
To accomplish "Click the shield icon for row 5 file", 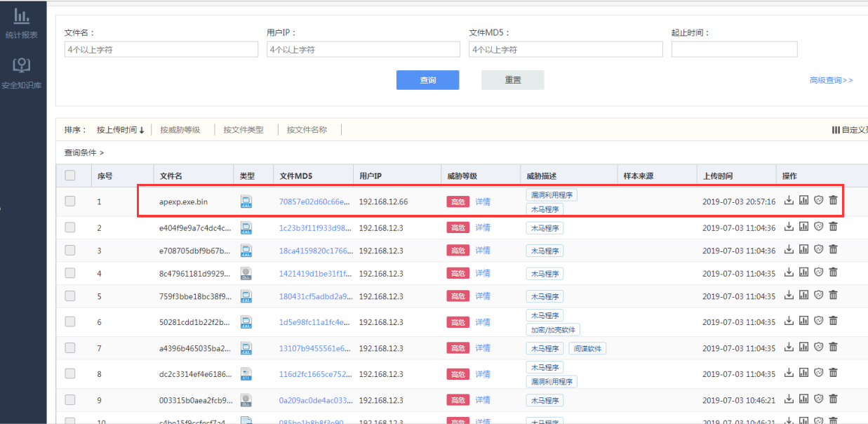I will click(818, 296).
